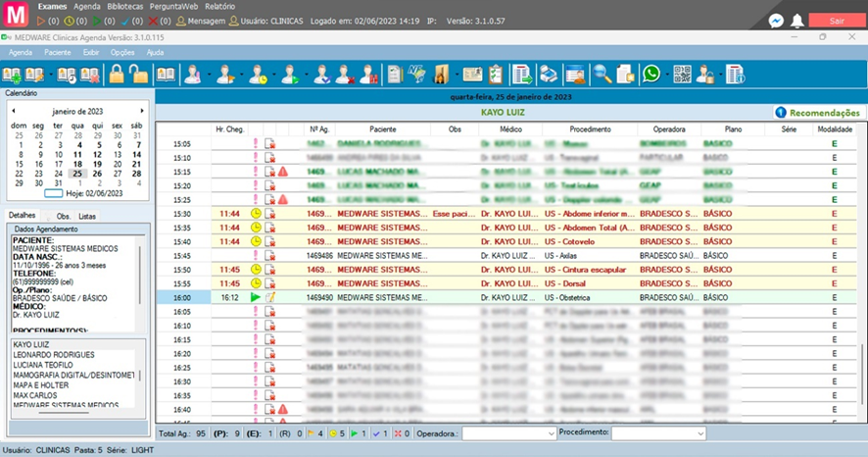Click the green play icon at 16:00
The image size is (868, 457).
256,297
